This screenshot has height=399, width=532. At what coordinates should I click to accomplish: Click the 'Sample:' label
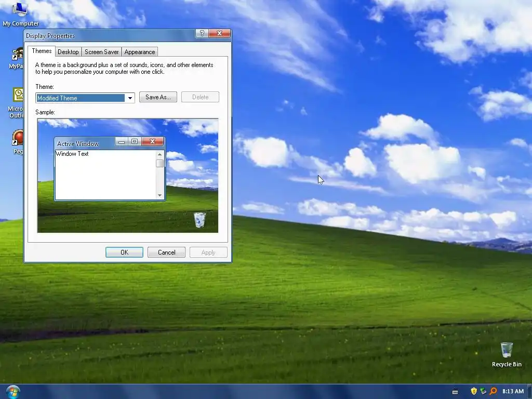(45, 112)
